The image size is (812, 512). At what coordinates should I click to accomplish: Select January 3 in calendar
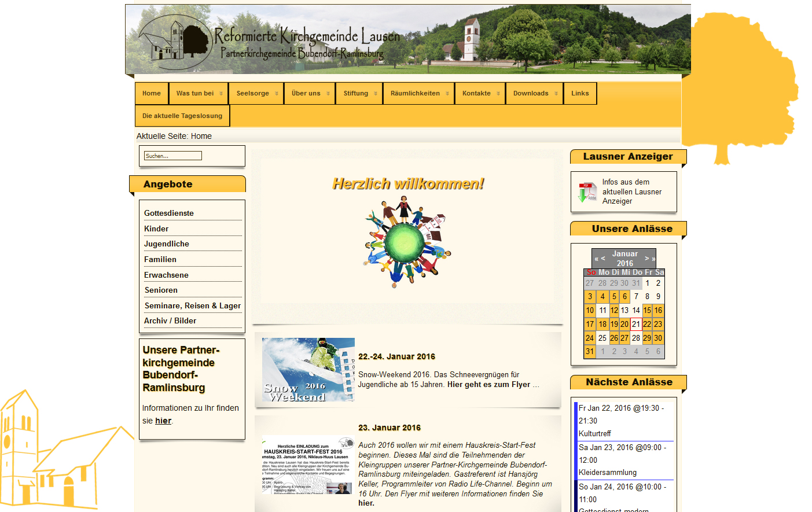pyautogui.click(x=590, y=296)
